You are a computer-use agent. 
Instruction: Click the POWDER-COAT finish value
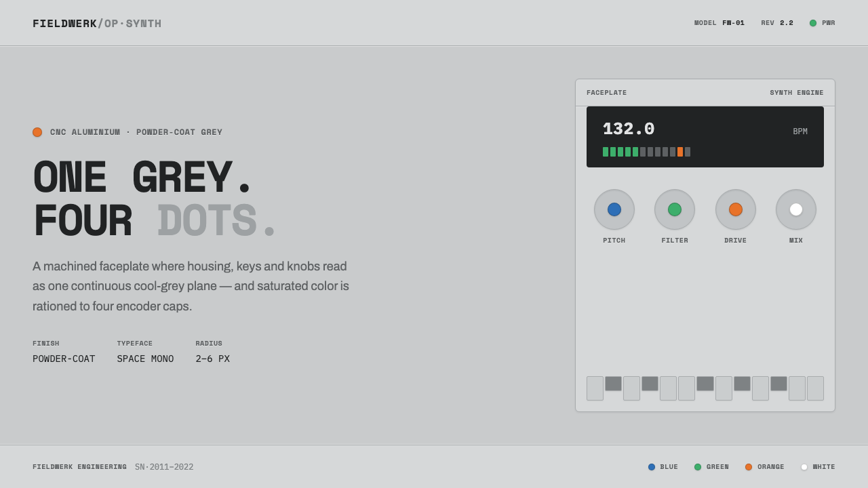(64, 359)
